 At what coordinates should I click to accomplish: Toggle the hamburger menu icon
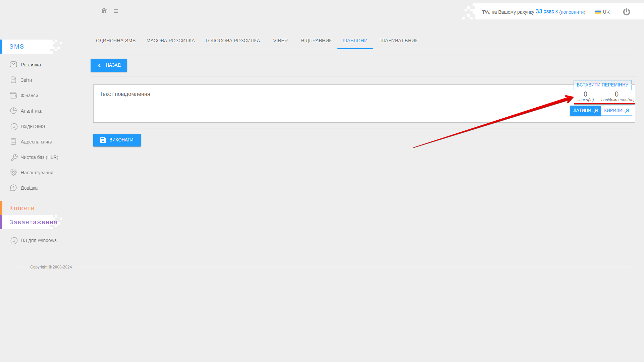116,11
